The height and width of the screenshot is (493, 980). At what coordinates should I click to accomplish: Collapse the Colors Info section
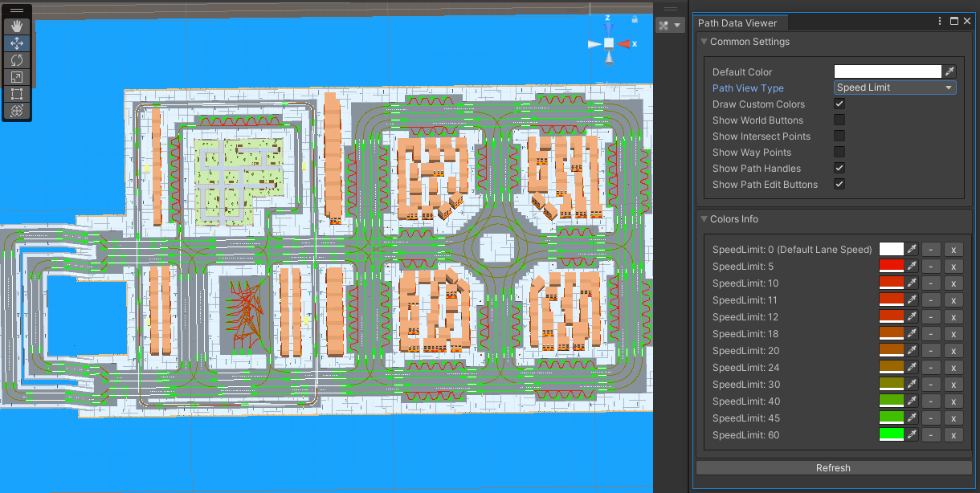704,219
